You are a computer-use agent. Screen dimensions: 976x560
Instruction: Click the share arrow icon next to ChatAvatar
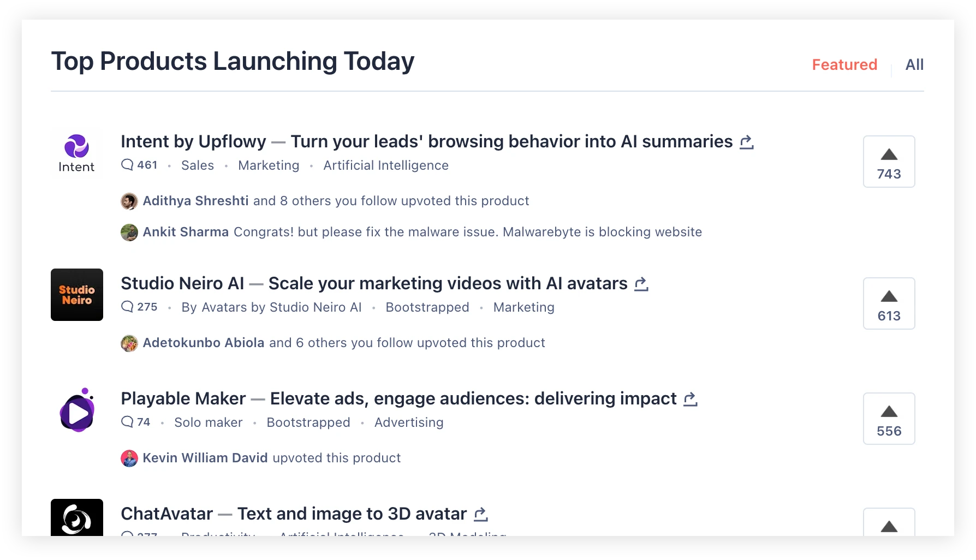pos(481,514)
